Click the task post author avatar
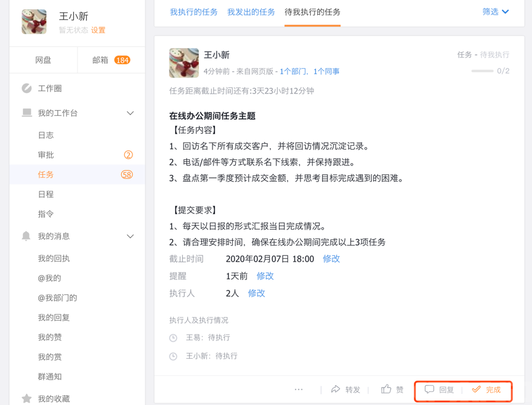Screen dimensions: 532x405 pyautogui.click(x=184, y=63)
